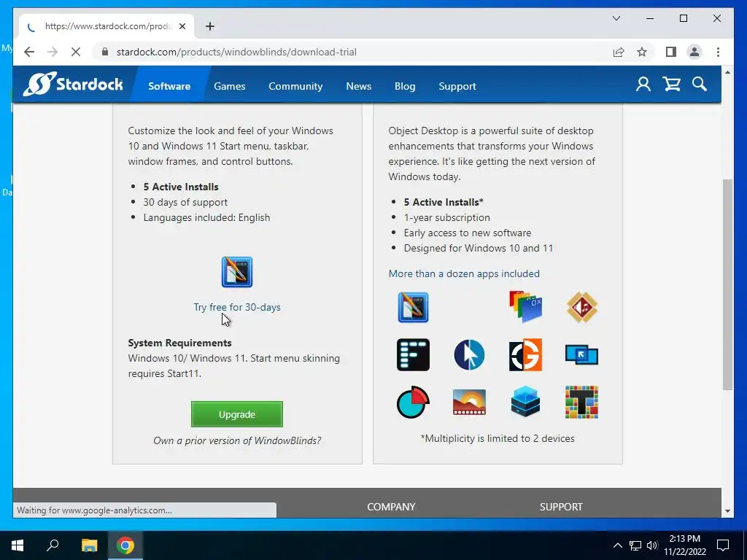Image resolution: width=747 pixels, height=560 pixels.
Task: Click the WindowBlinds icon above Try free
Action: click(237, 272)
